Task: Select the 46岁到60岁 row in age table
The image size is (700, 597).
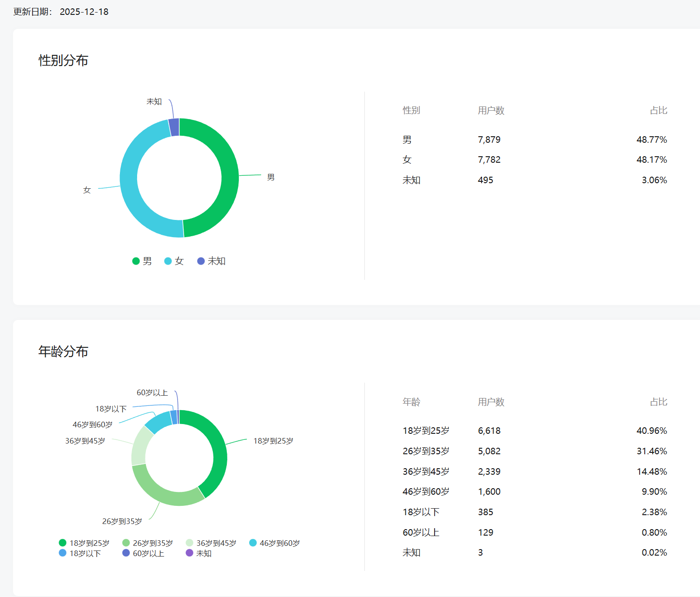Action: pyautogui.click(x=535, y=491)
